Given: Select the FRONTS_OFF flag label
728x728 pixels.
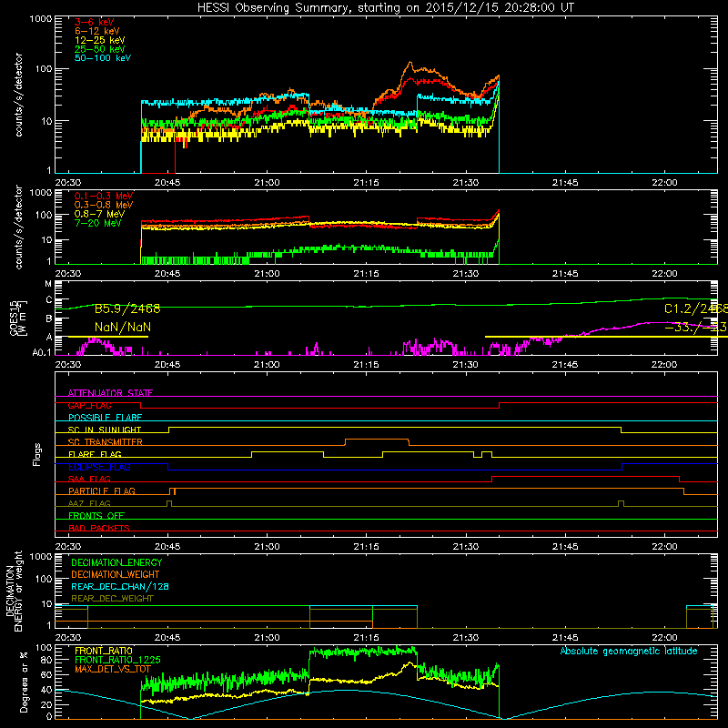Looking at the screenshot, I should [x=96, y=515].
